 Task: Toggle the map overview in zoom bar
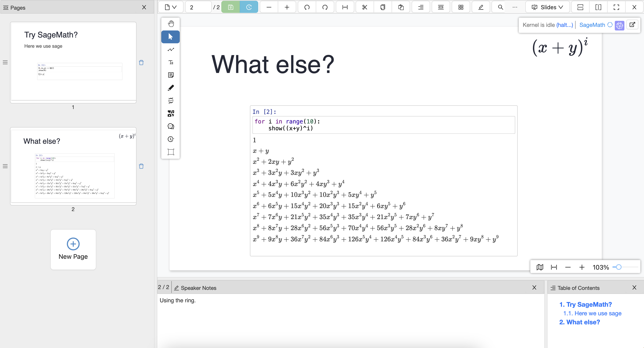point(540,267)
